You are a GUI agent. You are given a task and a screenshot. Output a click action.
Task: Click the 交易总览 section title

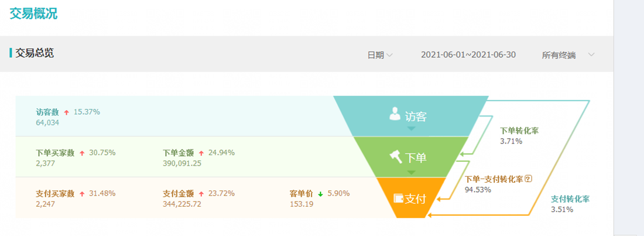(35, 53)
